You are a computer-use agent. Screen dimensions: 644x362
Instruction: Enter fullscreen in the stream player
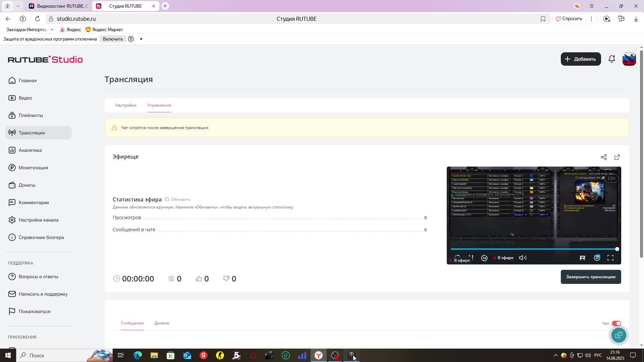pos(610,258)
